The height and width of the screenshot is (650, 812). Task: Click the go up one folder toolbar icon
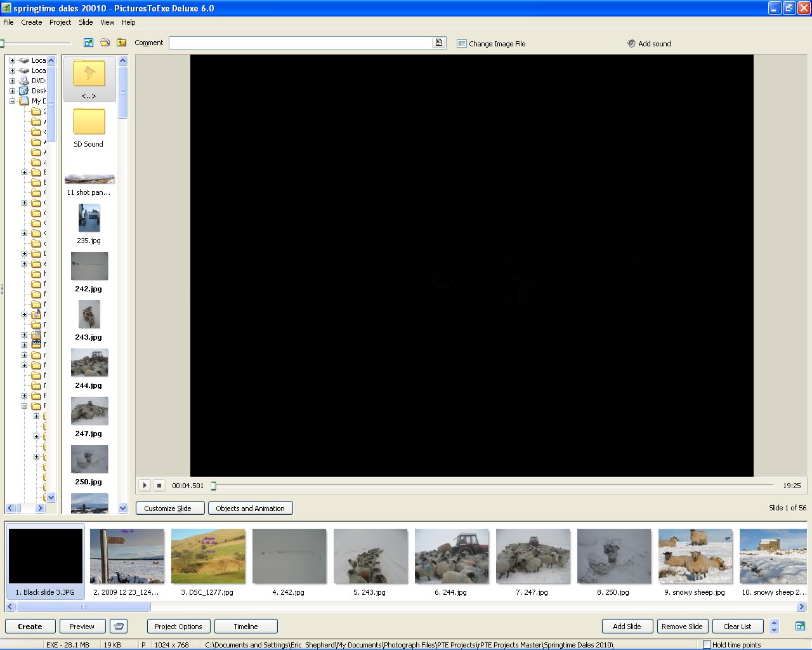[121, 43]
